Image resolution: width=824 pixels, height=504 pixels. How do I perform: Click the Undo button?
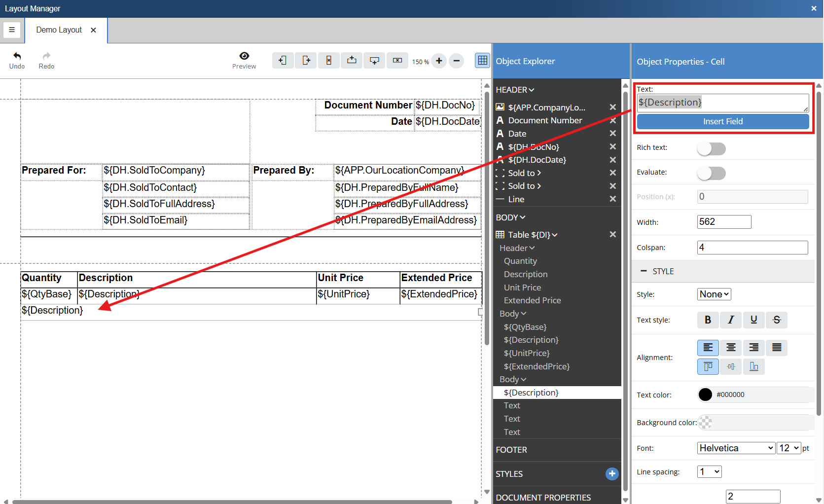17,61
